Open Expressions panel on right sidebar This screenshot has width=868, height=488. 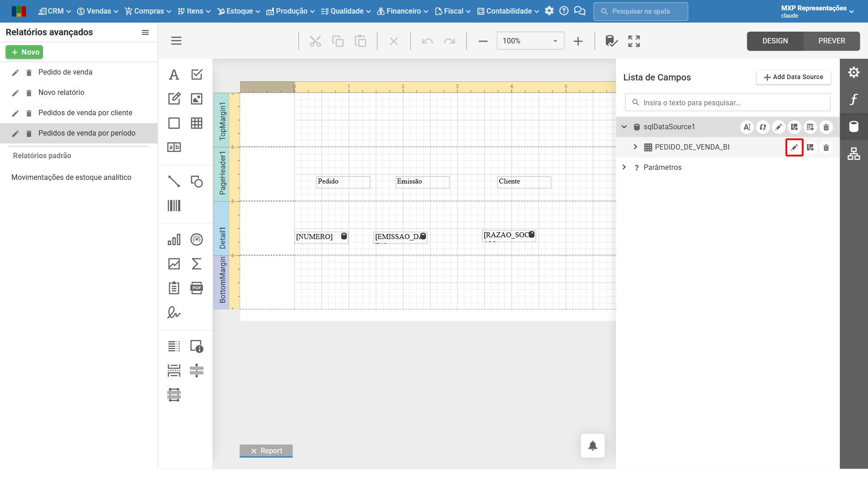click(x=854, y=99)
